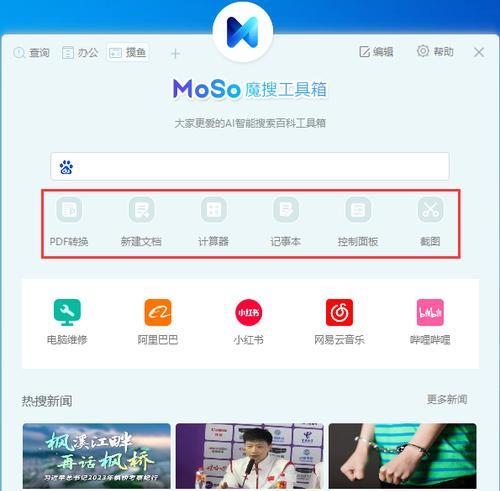Select the 摸鱼 tab
Image resolution: width=500 pixels, height=491 pixels.
(128, 52)
